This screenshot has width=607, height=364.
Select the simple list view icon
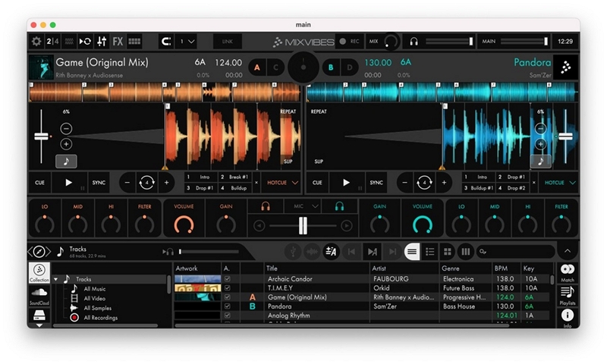(x=412, y=252)
